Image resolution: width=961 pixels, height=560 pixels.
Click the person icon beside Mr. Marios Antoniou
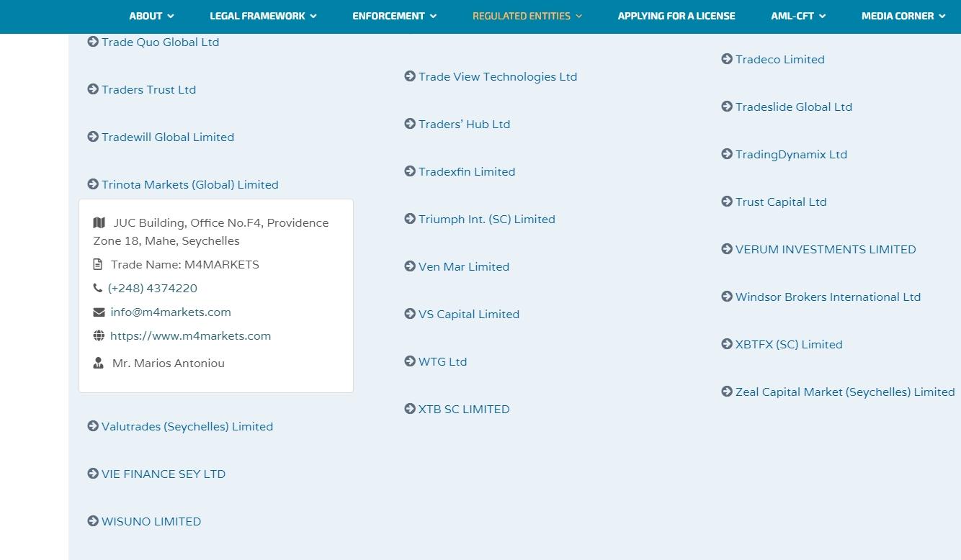[98, 363]
